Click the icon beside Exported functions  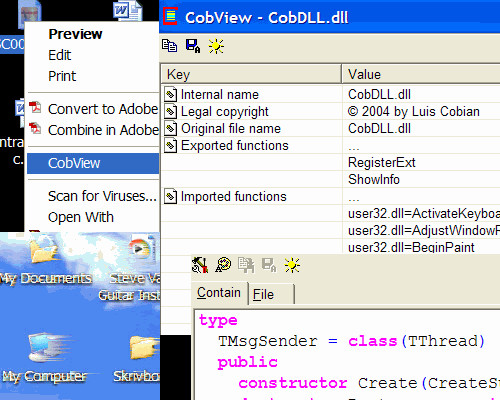170,146
